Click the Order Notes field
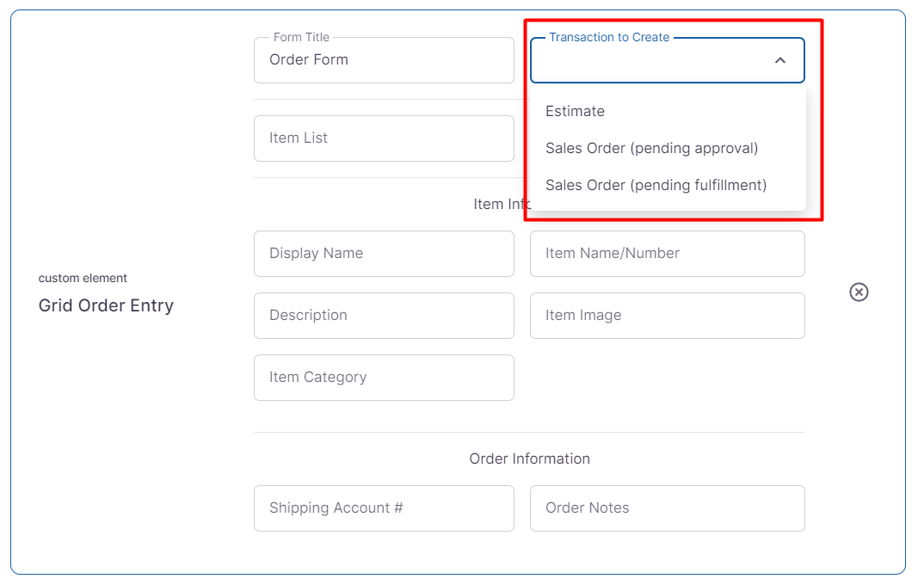 click(x=667, y=508)
